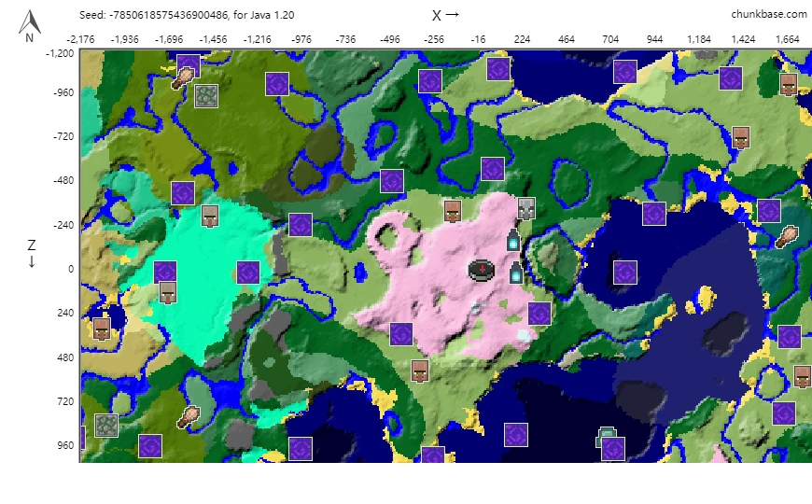
Task: Click the lower ancient city lantern icon
Action: click(516, 272)
